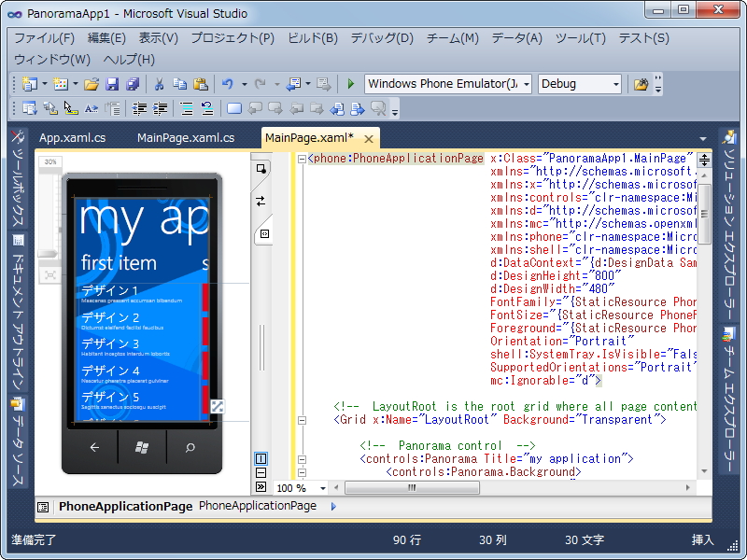Collapse the designer pane with double-chevron button
Image resolution: width=747 pixels, height=560 pixels.
tap(261, 487)
